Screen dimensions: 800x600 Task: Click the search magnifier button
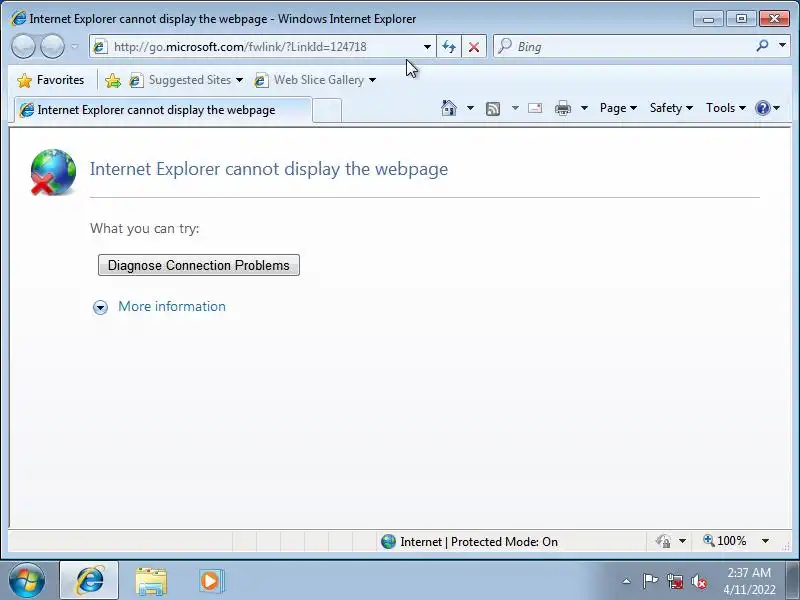tap(762, 46)
